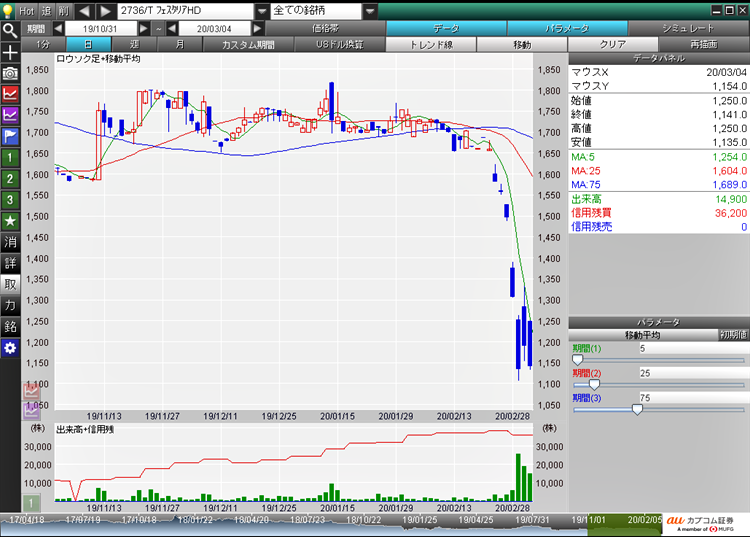Viewport: 750px width, 537px height.
Task: Switch chart to monthly (月) interval
Action: [x=179, y=45]
